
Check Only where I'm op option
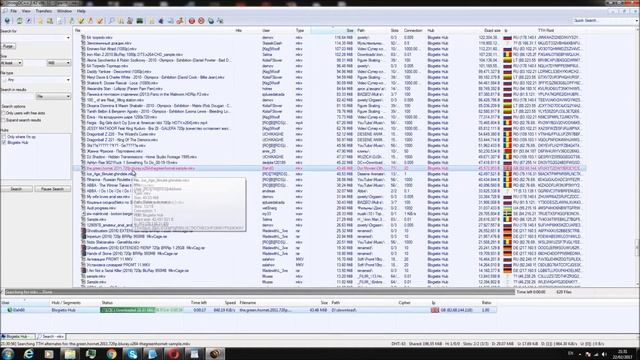point(4,137)
